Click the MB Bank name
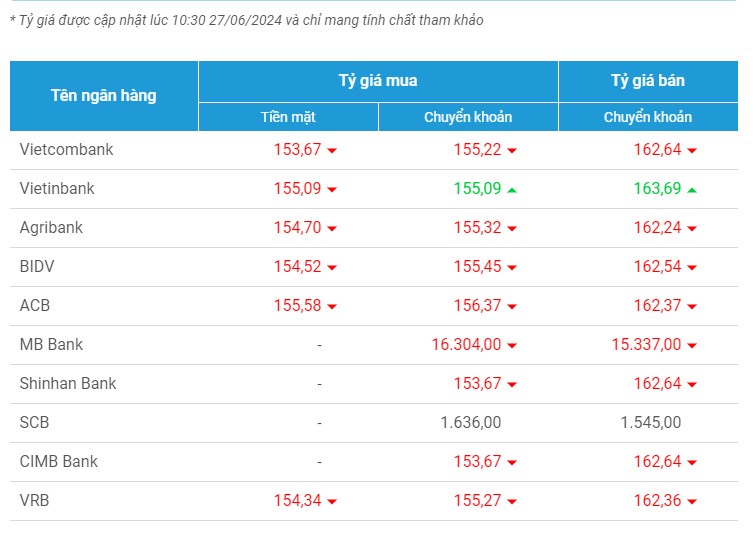The height and width of the screenshot is (536, 755). click(x=51, y=345)
